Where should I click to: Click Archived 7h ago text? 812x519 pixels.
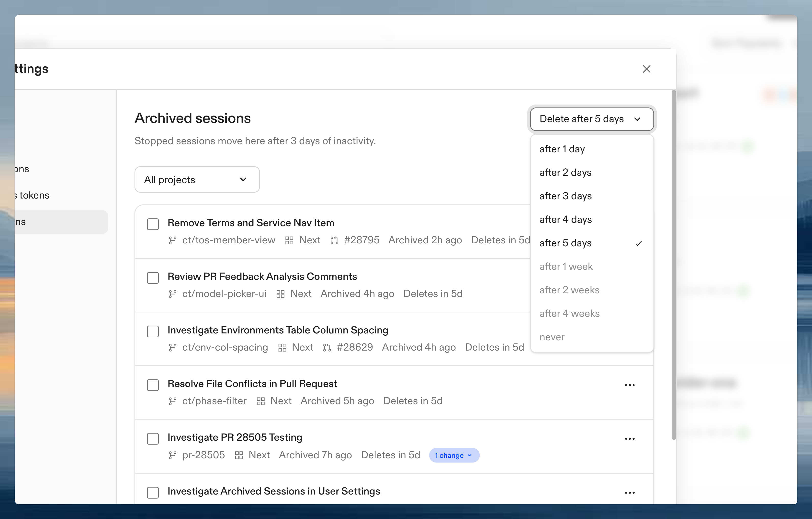click(x=315, y=455)
